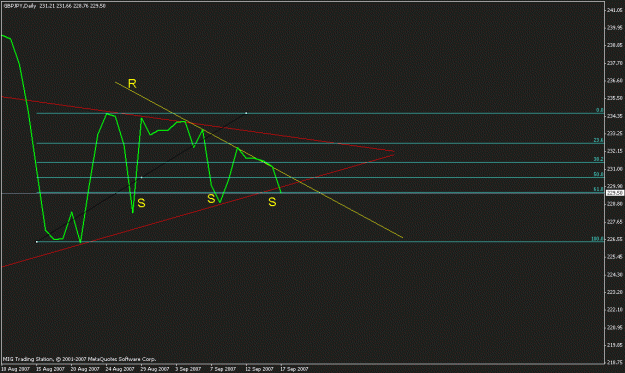Select the 61.8 Fibonacci level label
The width and height of the screenshot is (625, 373).
(x=598, y=189)
